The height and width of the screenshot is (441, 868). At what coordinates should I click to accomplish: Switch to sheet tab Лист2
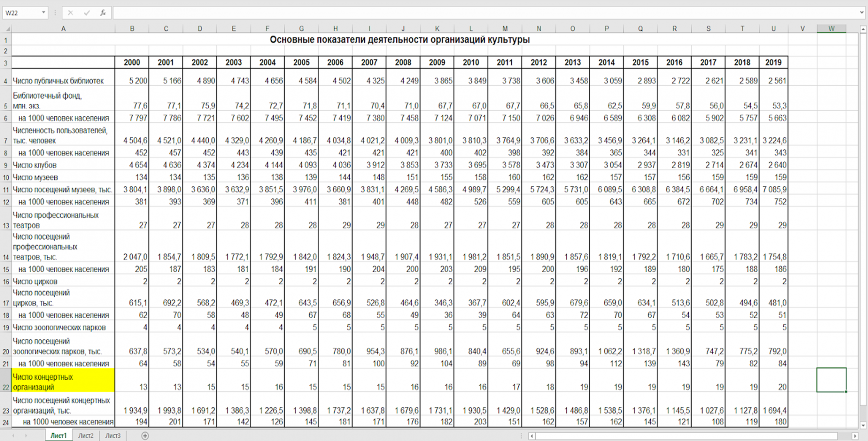click(x=85, y=435)
